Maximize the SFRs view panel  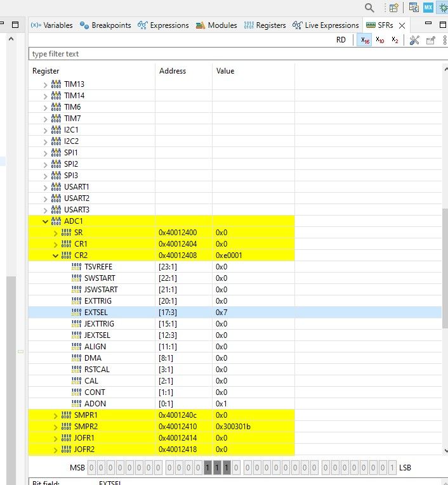[443, 25]
